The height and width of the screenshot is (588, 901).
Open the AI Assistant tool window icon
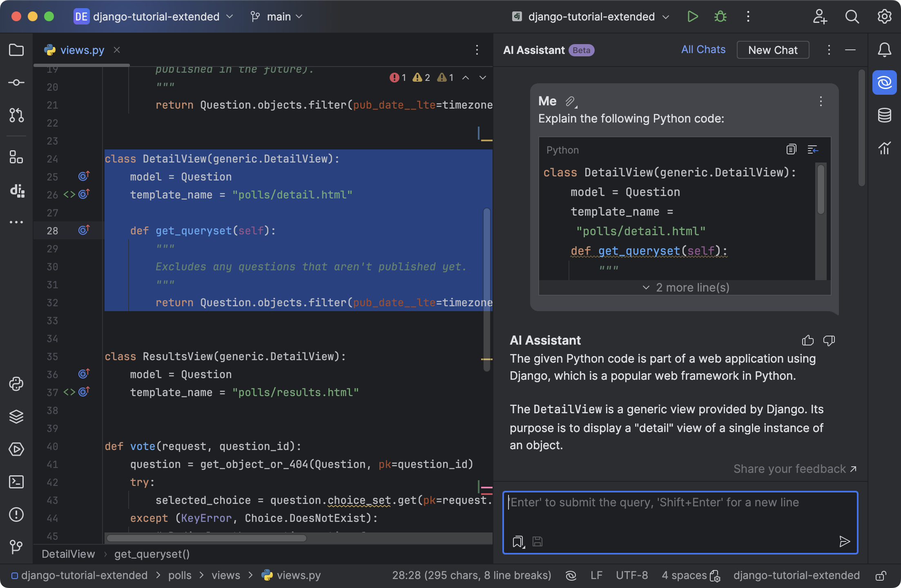tap(884, 83)
